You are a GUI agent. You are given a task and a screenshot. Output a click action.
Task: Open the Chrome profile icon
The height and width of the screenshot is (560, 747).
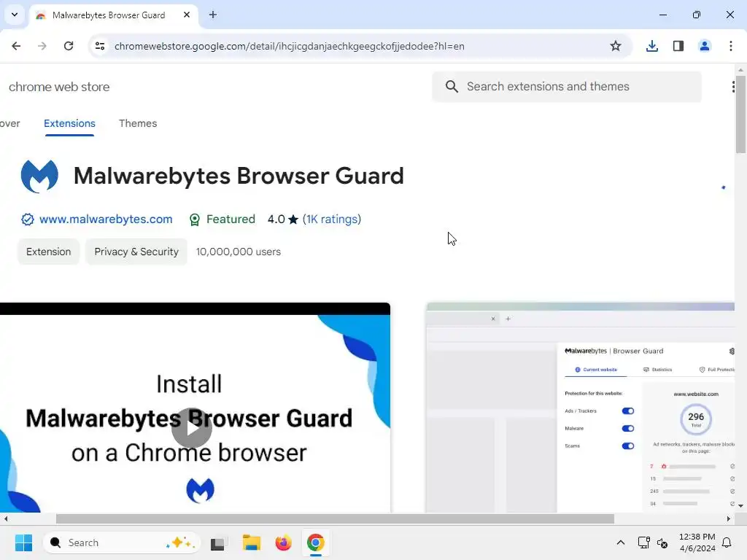coord(704,46)
